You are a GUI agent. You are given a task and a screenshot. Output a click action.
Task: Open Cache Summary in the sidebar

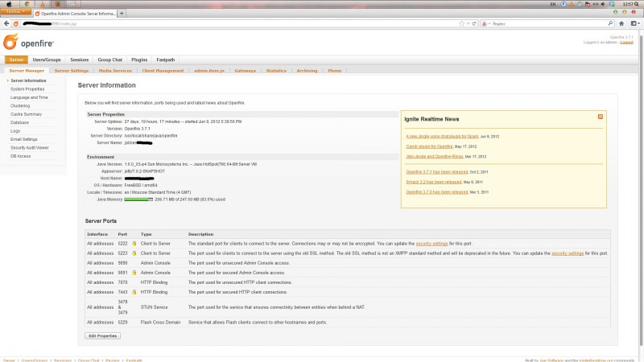[x=27, y=114]
